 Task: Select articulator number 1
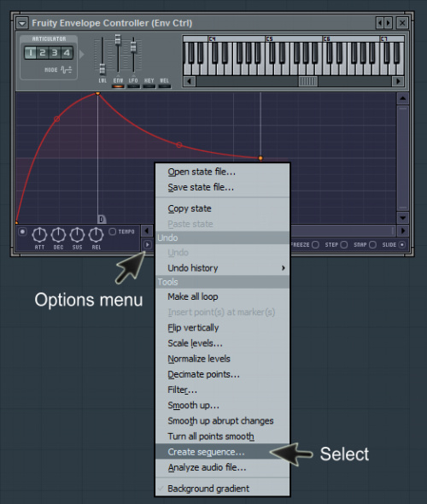[30, 52]
